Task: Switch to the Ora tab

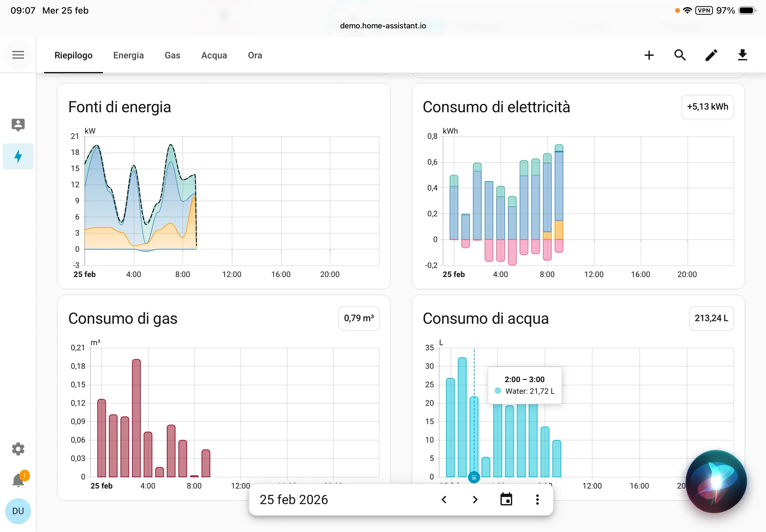Action: click(255, 55)
